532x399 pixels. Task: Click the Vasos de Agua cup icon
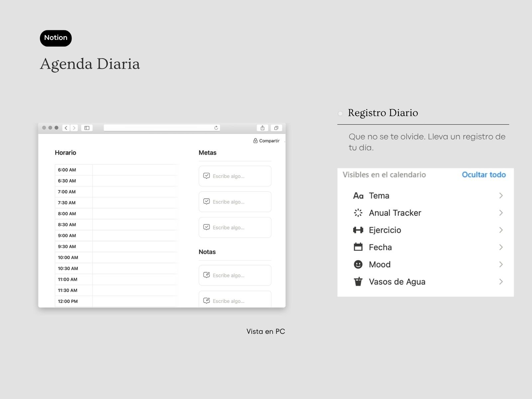(x=358, y=282)
